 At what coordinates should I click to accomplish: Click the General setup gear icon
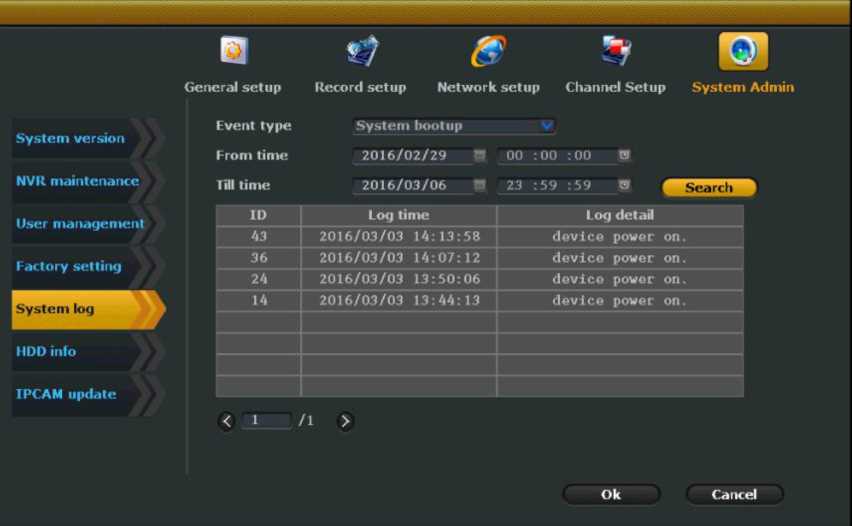(233, 51)
